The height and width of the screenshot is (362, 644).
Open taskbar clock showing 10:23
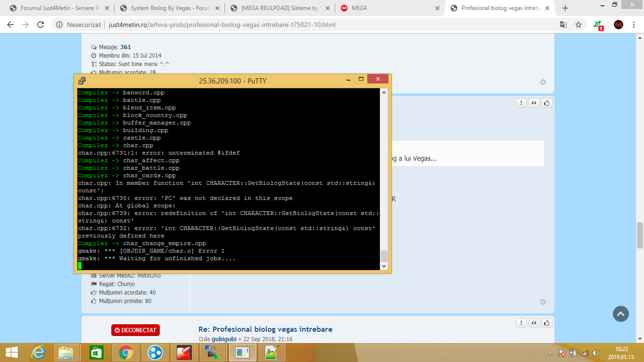tap(622, 353)
